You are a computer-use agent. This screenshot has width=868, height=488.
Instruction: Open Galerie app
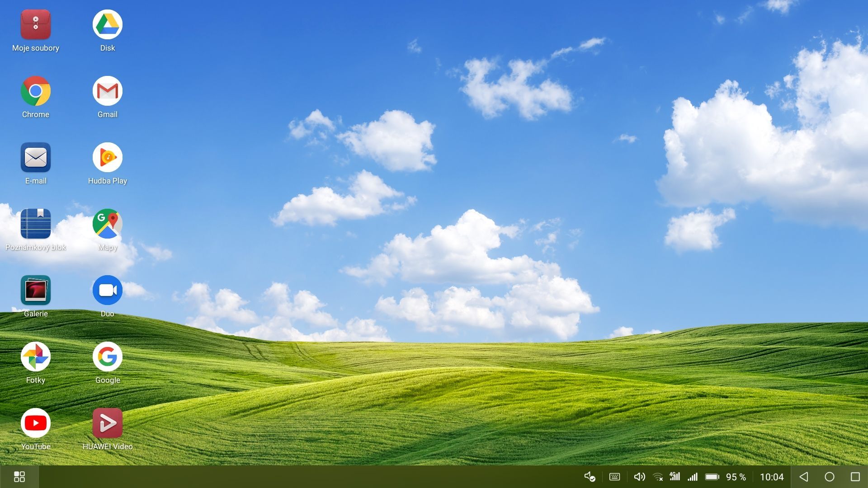tap(36, 291)
